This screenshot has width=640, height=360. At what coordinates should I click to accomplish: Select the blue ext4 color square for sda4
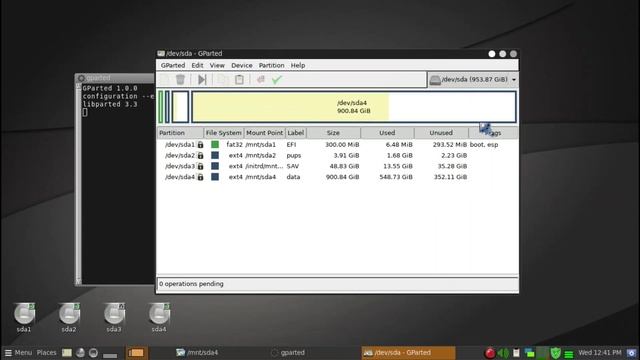[x=215, y=177]
